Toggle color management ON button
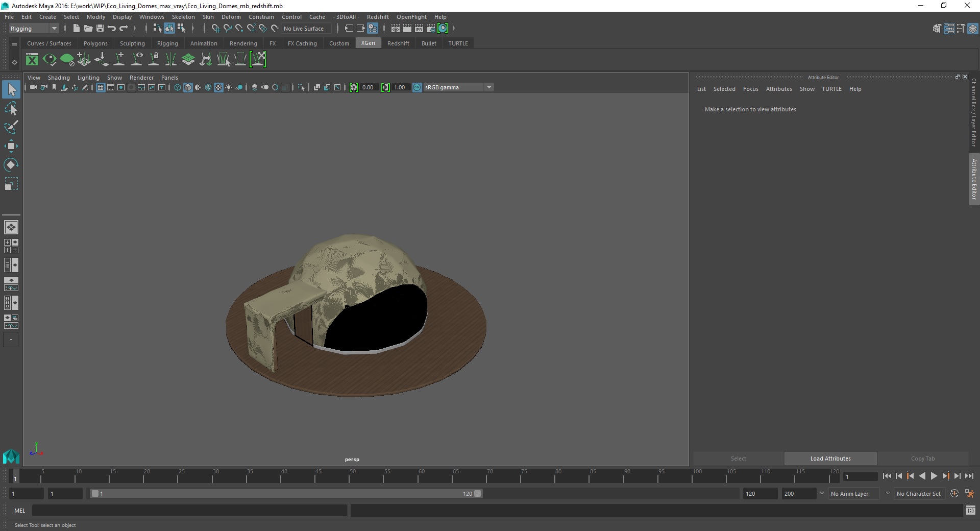Image resolution: width=980 pixels, height=531 pixels. pyautogui.click(x=417, y=87)
